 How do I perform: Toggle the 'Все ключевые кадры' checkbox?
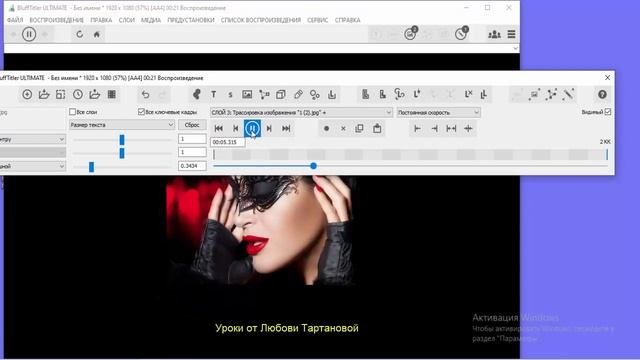tap(141, 112)
